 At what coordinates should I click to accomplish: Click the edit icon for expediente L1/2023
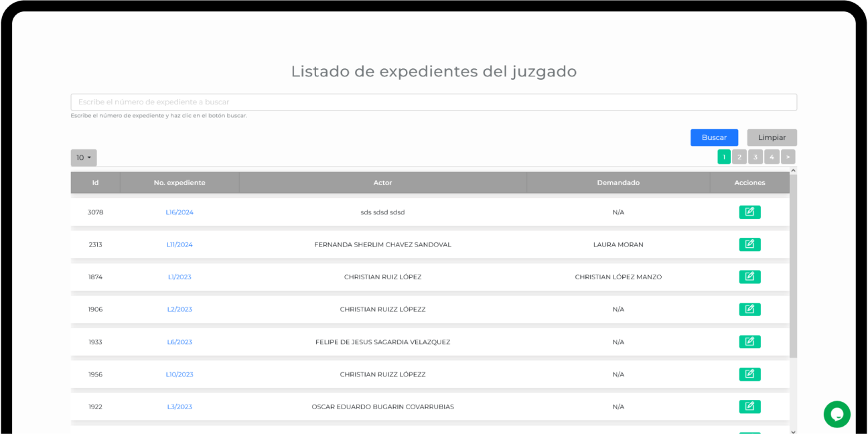749,277
